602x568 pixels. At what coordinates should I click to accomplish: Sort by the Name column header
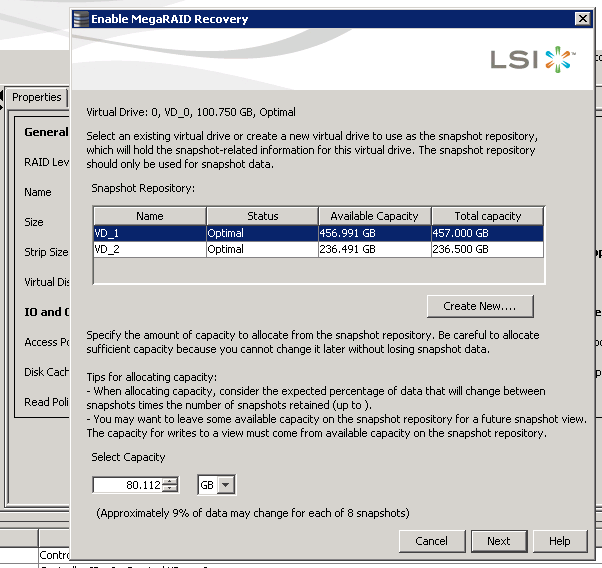(x=150, y=216)
